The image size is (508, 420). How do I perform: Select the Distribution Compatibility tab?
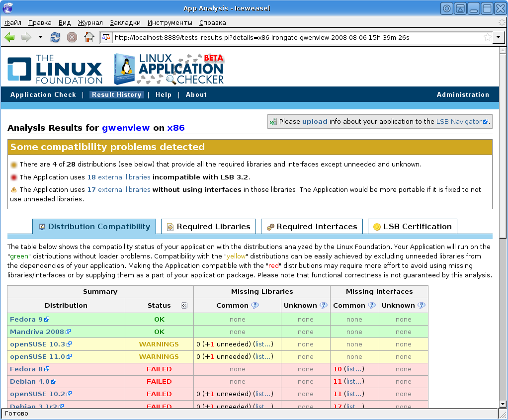[94, 227]
